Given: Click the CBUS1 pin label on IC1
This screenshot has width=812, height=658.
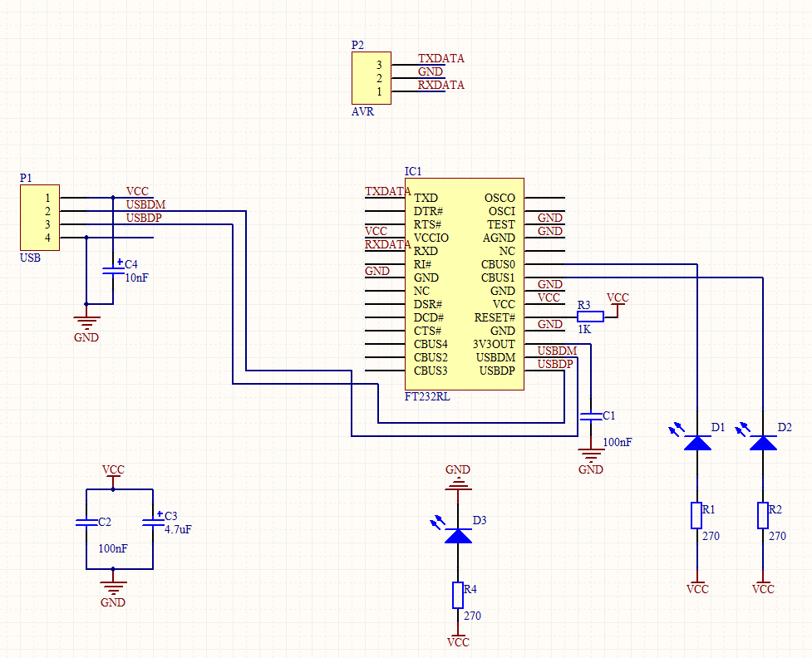Looking at the screenshot, I should click(498, 277).
